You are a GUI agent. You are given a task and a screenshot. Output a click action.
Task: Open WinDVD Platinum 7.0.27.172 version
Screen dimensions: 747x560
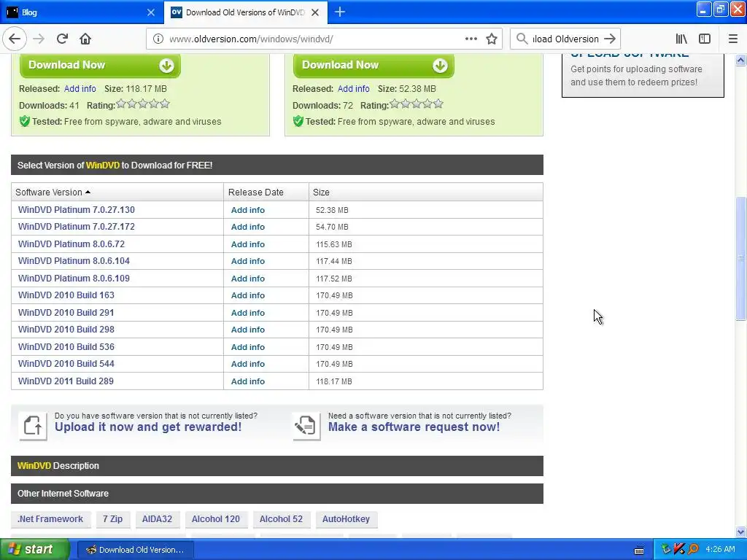[76, 227]
